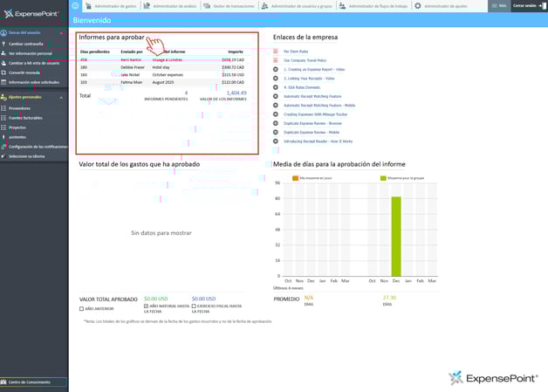The height and width of the screenshot is (392, 548).
Task: Click play icon beside Introducing Receipt Reader
Action: (276, 141)
